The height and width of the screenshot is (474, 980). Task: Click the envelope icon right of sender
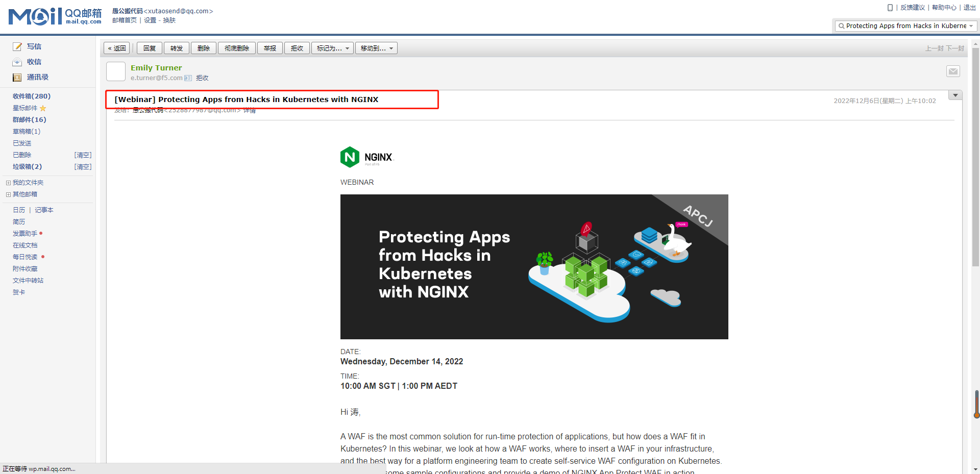tap(953, 71)
